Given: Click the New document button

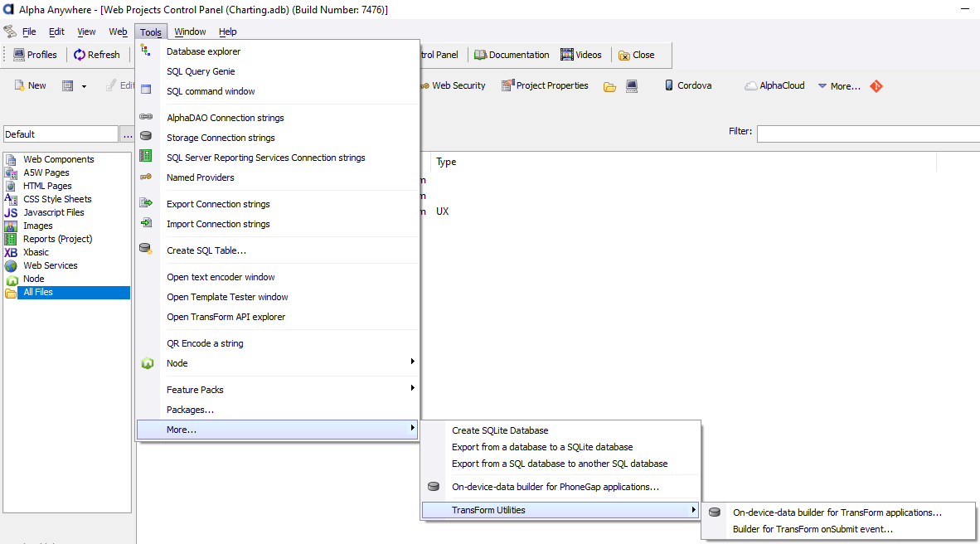Looking at the screenshot, I should tap(30, 85).
